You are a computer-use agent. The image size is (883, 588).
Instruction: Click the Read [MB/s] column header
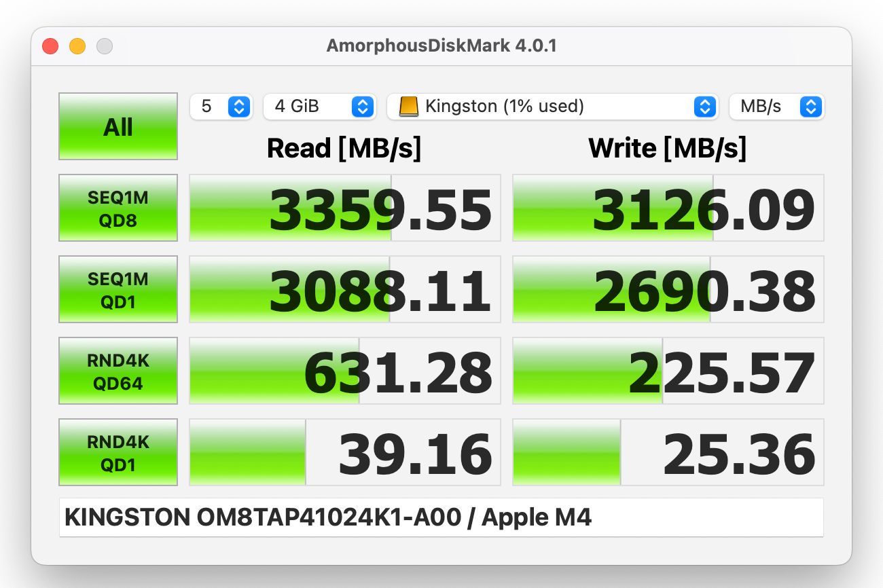tap(344, 148)
